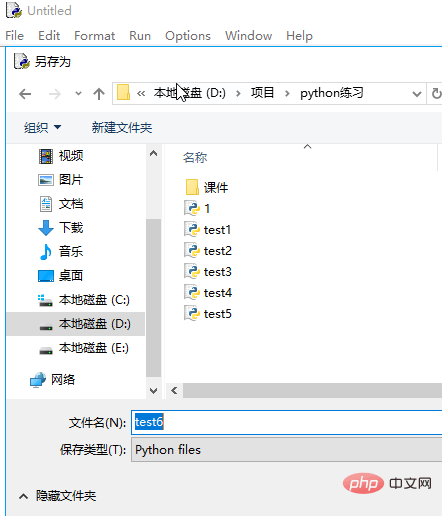
Task: Click the Back navigation arrow
Action: [x=25, y=94]
